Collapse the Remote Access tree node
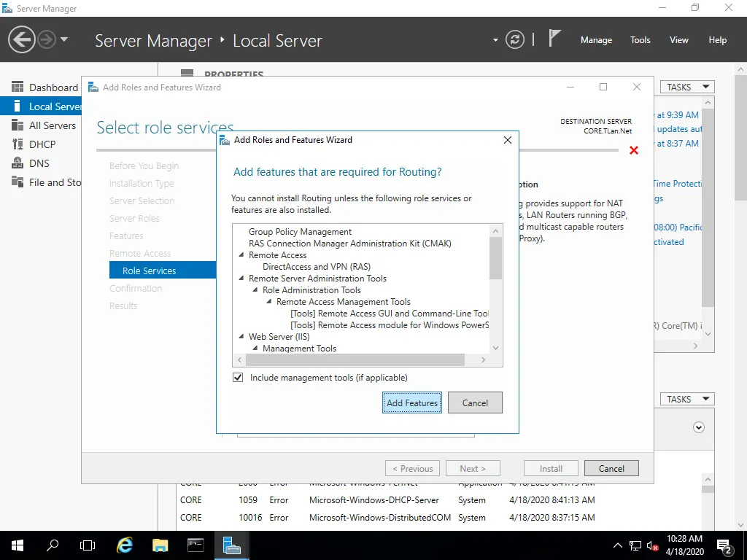 (x=241, y=255)
